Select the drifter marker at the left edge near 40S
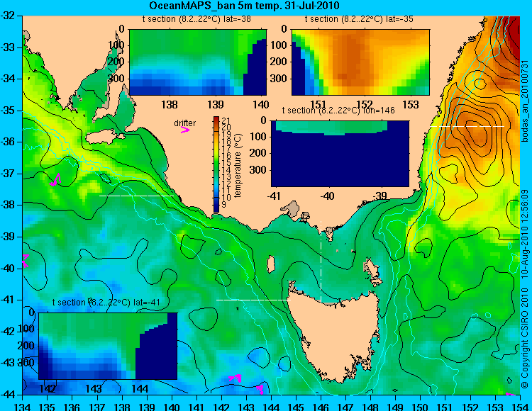The height and width of the screenshot is (411, 532). point(26,261)
